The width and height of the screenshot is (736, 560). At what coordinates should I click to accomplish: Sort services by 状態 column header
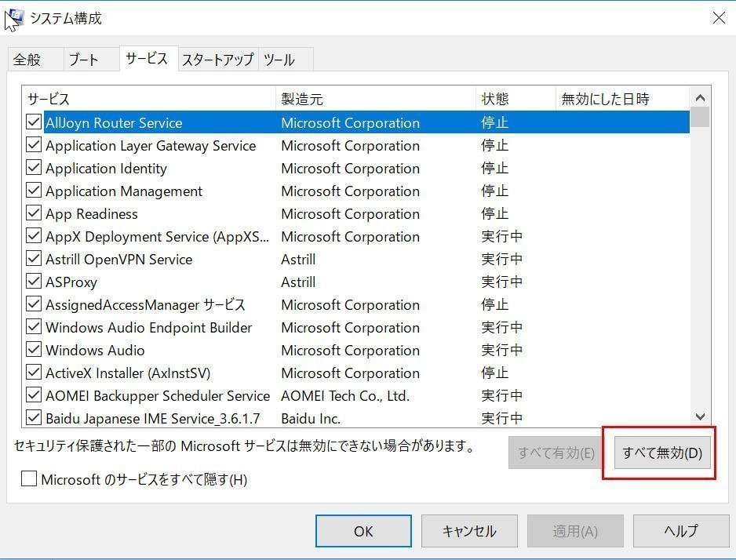[x=495, y=99]
